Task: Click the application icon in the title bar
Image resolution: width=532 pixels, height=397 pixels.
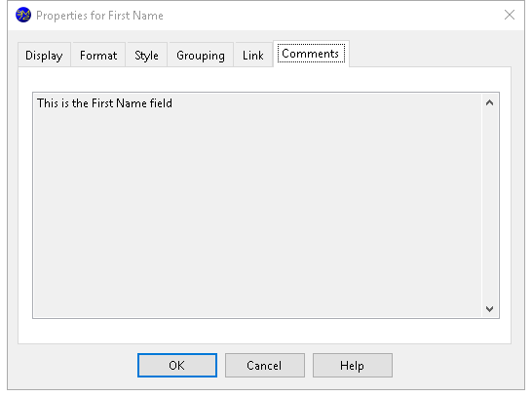Action: pos(23,15)
